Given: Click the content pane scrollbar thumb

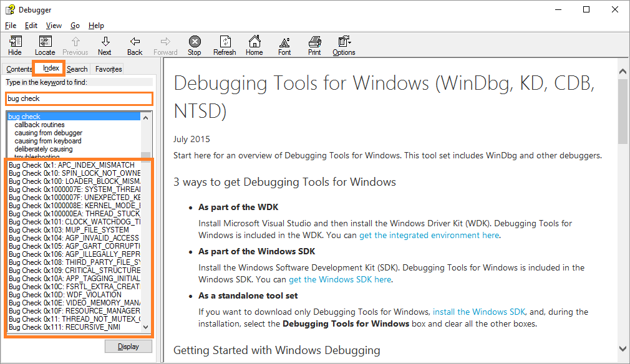Looking at the screenshot, I should [623, 111].
